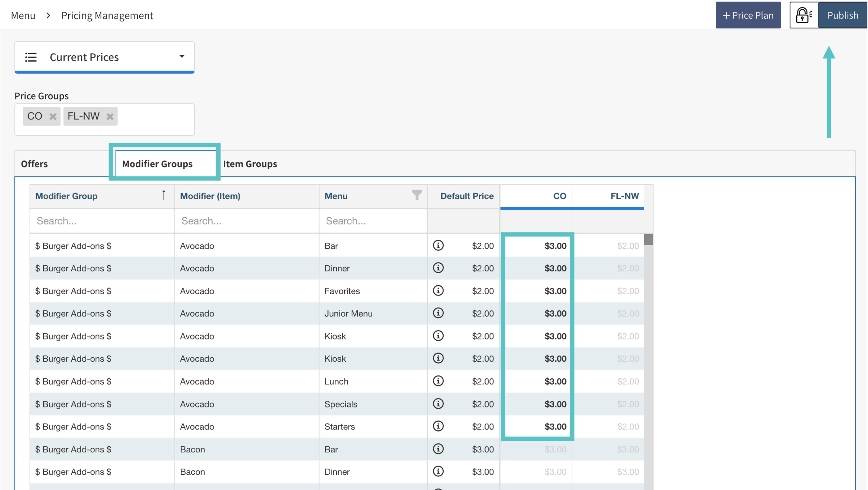Click the + Price Plan button

pyautogui.click(x=748, y=15)
